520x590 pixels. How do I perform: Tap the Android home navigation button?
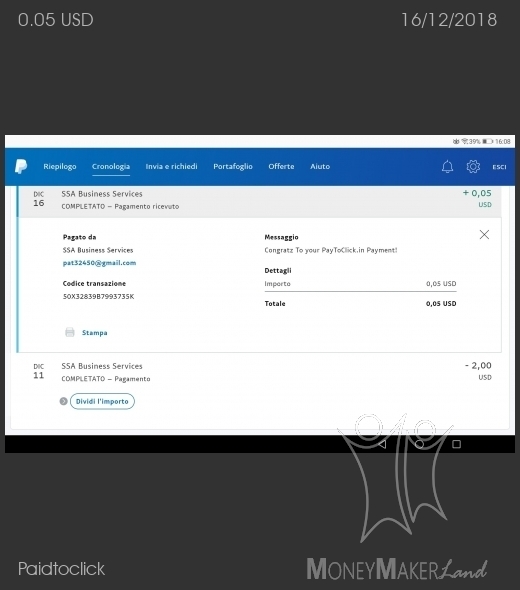coord(419,444)
